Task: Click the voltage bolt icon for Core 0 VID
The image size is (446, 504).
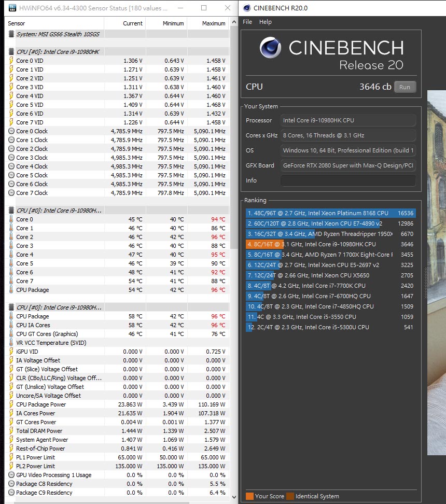Action: point(11,61)
